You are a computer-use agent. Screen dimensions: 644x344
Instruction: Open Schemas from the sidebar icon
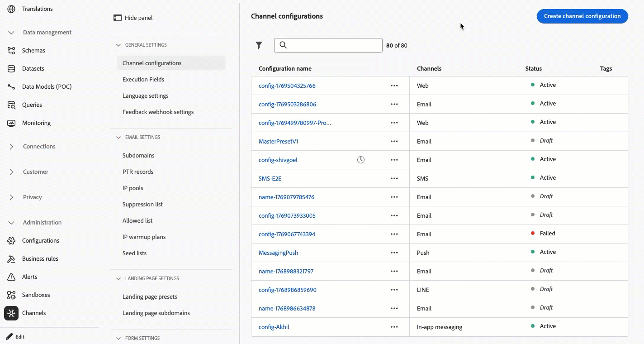[11, 51]
